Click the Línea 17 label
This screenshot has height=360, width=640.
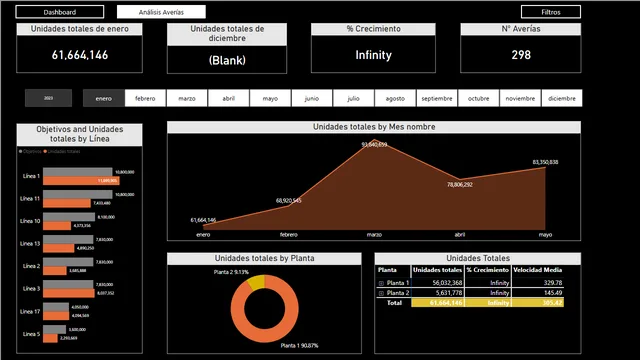(30, 311)
